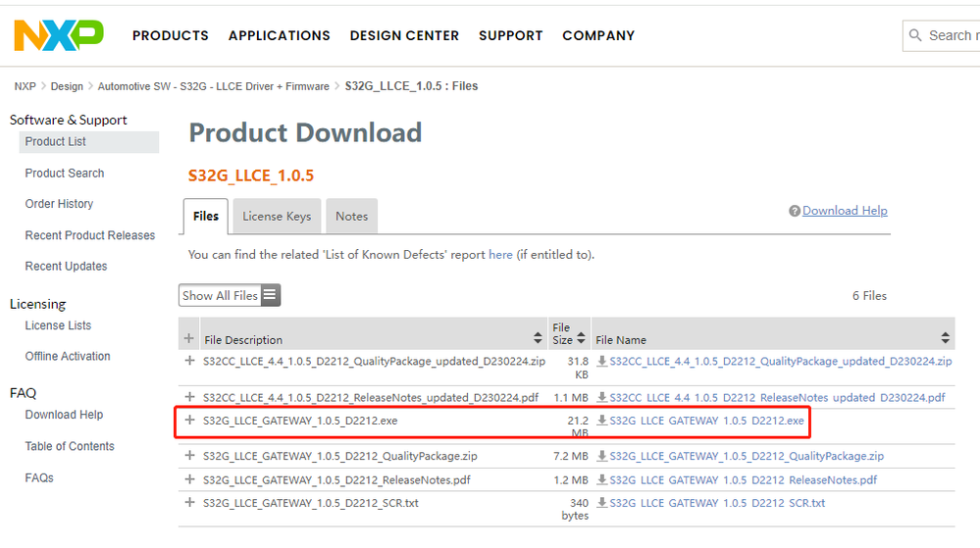Open the Notes tab
980x548 pixels.
click(x=351, y=217)
